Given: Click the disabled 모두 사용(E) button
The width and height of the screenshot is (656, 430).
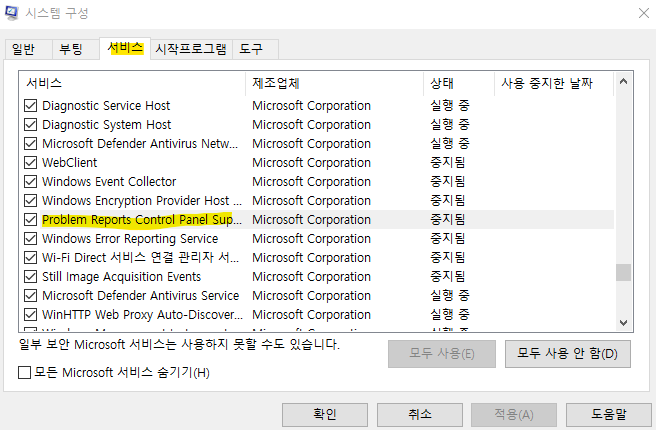Looking at the screenshot, I should click(442, 354).
